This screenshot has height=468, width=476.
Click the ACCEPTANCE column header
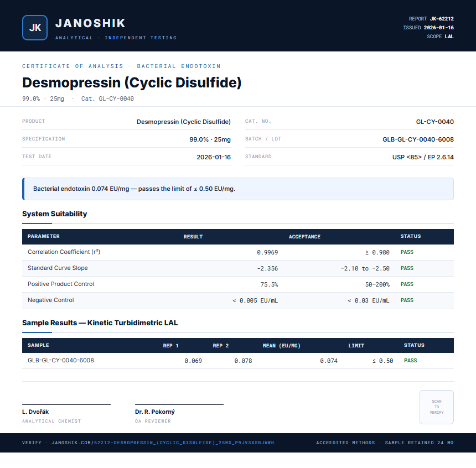click(304, 236)
